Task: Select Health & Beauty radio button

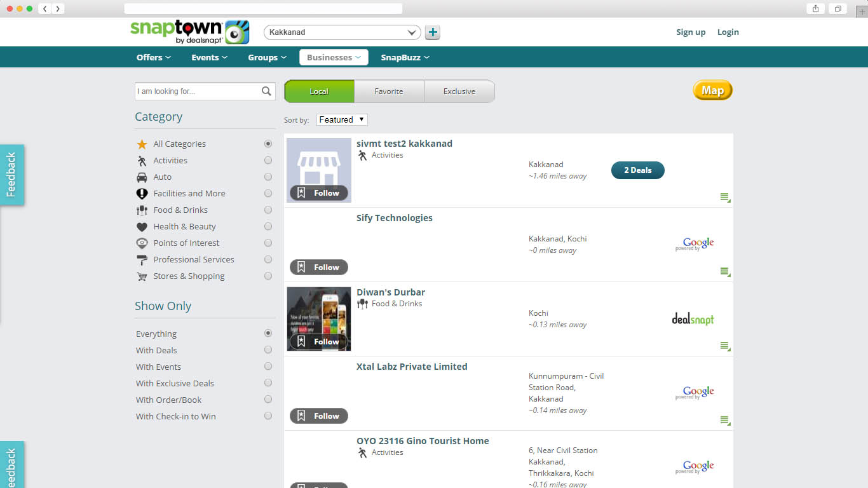Action: tap(268, 227)
